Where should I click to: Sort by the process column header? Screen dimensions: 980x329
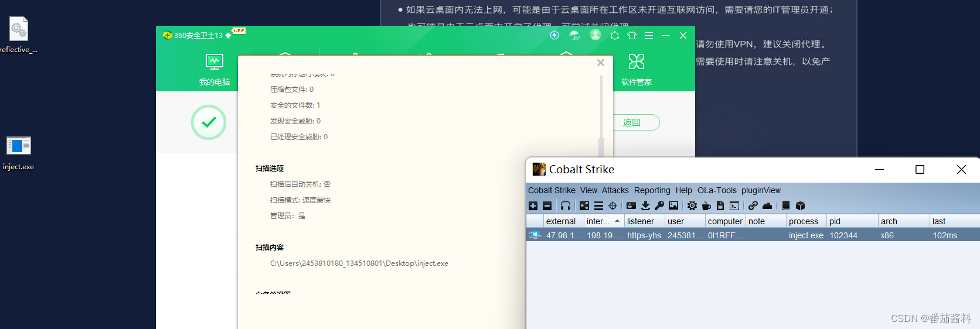(806, 221)
